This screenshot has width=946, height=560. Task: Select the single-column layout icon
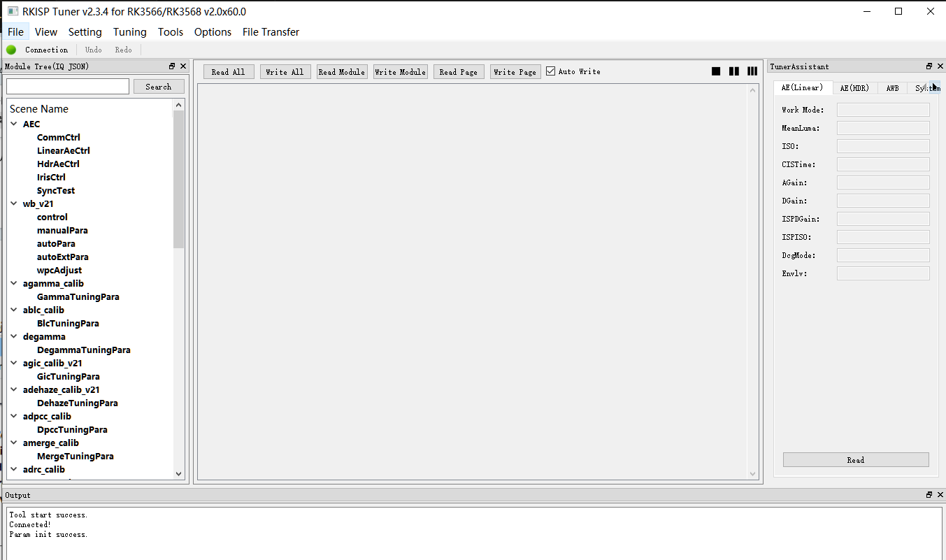tap(716, 71)
